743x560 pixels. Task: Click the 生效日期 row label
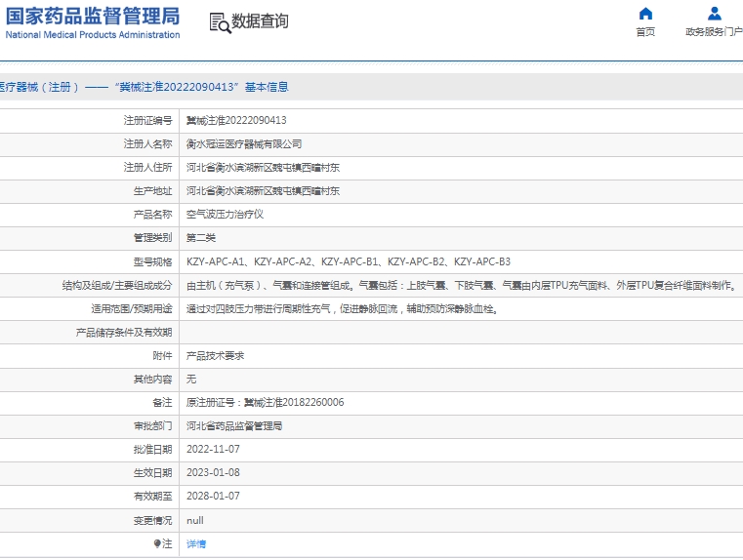point(152,473)
